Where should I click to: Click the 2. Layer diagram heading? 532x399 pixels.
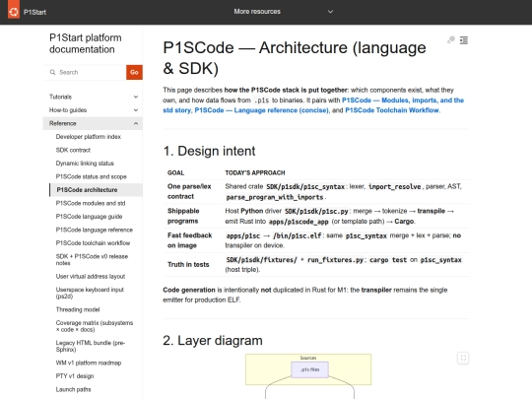click(213, 340)
